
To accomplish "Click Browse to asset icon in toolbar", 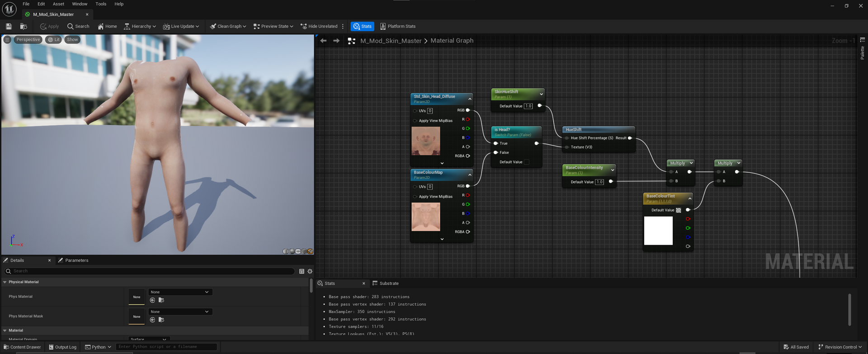I will tap(24, 26).
